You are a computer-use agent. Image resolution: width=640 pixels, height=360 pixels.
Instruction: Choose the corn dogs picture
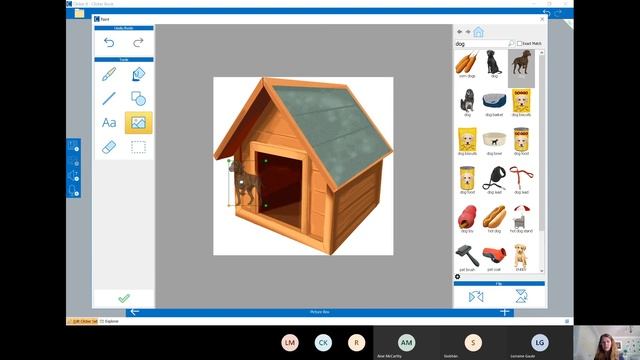tap(467, 64)
